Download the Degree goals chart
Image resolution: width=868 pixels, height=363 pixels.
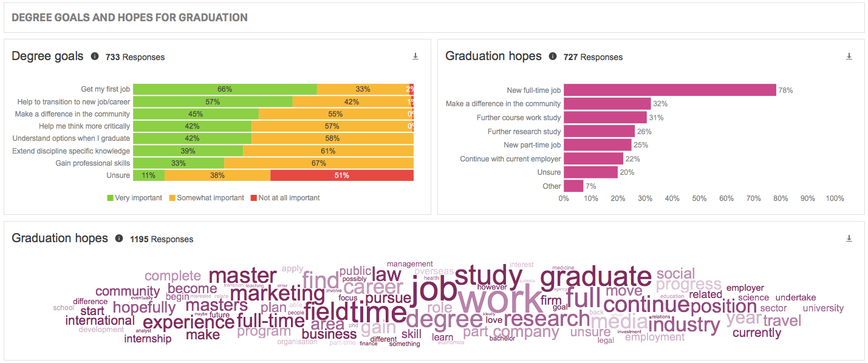tap(415, 56)
